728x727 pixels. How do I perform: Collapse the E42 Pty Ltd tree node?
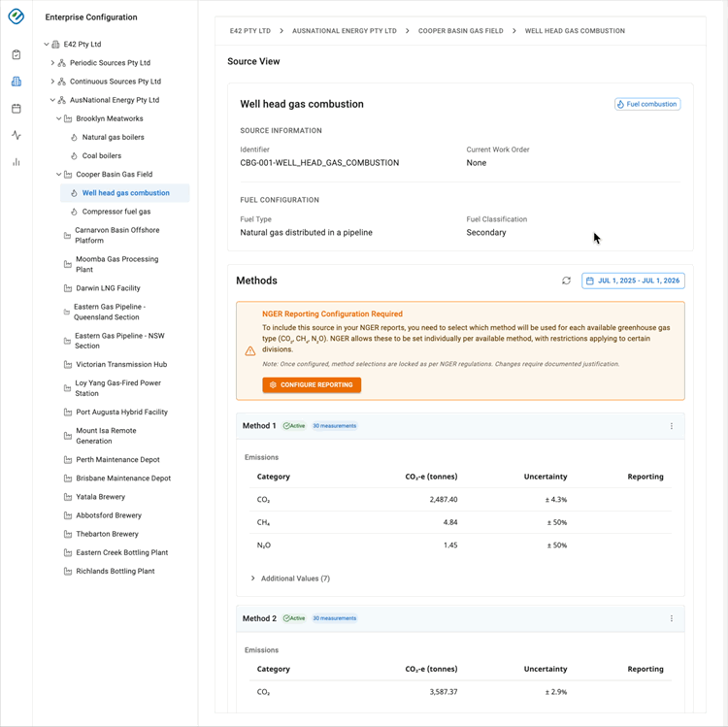[47, 45]
